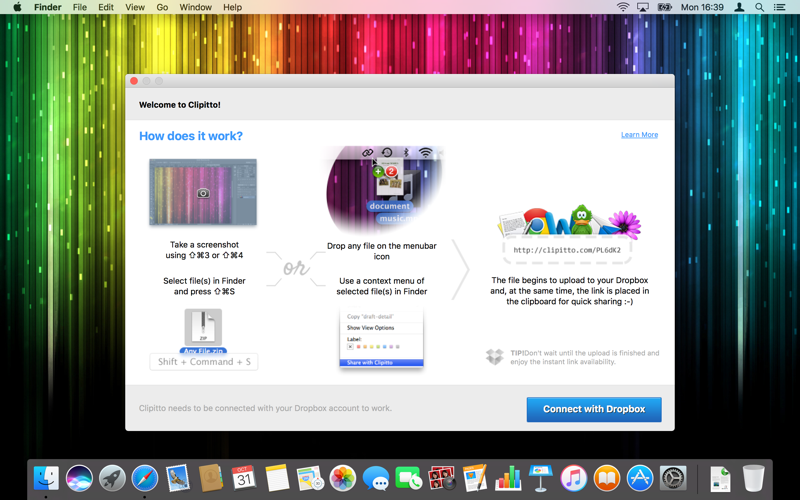
Task: Open Numbers bar chart icon in Dock
Action: click(x=508, y=479)
